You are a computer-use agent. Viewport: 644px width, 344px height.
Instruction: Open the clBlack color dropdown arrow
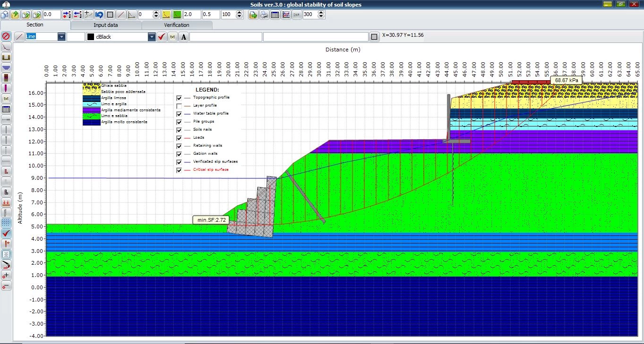pyautogui.click(x=151, y=36)
